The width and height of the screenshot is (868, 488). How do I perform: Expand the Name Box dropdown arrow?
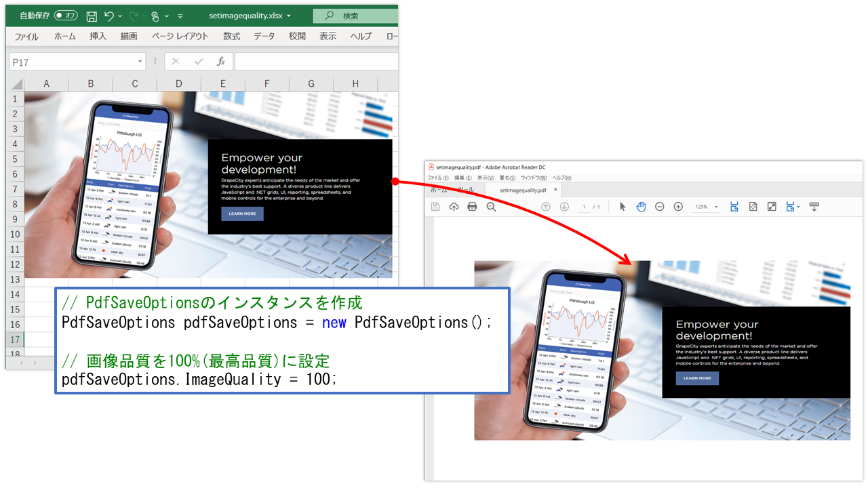(x=140, y=62)
